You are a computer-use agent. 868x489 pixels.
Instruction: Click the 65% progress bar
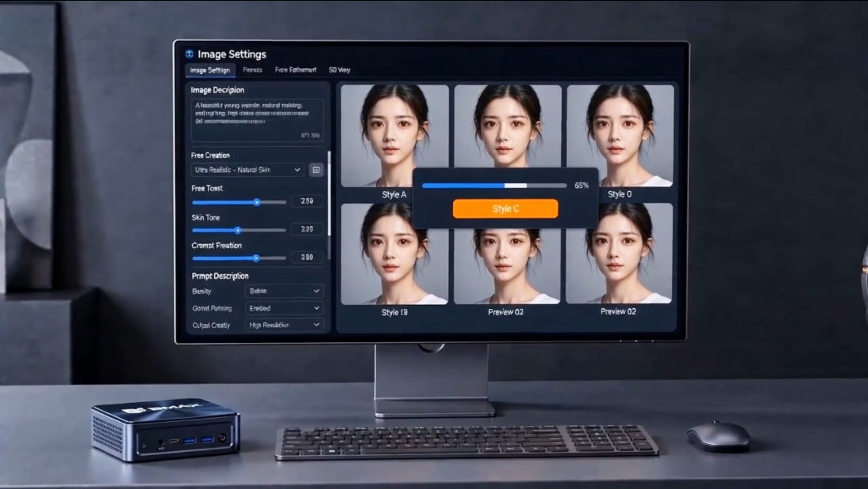[494, 186]
